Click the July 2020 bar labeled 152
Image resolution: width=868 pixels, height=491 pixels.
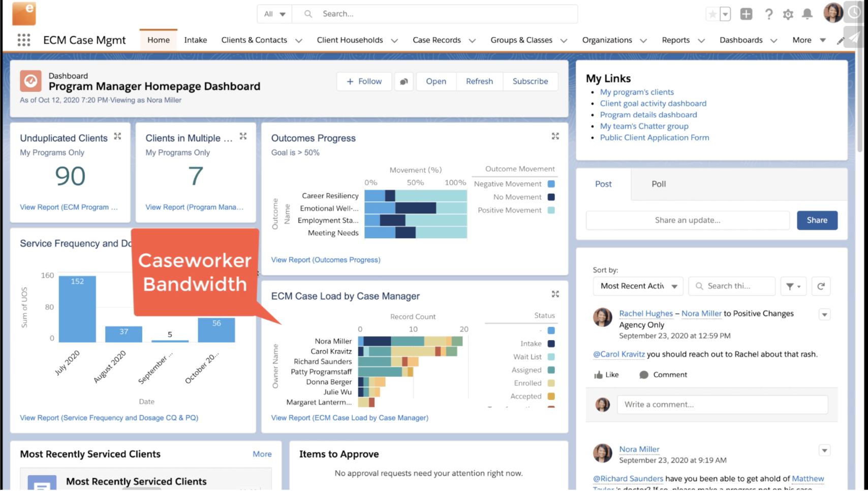(77, 309)
